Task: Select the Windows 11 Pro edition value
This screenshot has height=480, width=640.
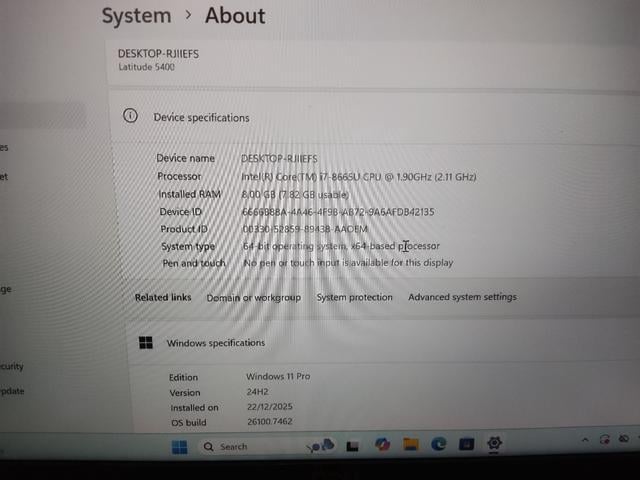Action: click(278, 376)
